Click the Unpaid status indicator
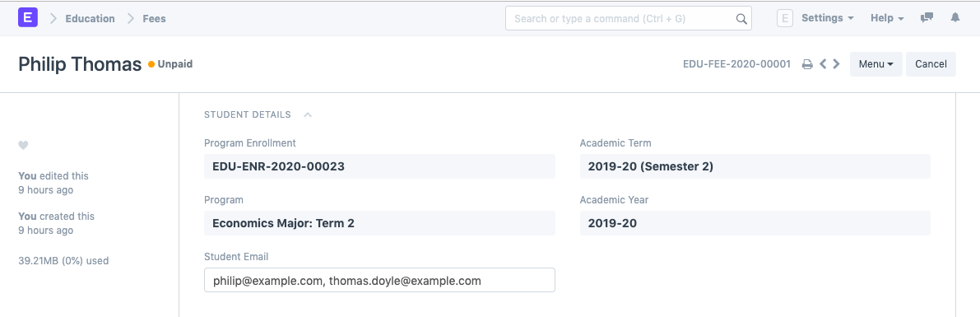980x317 pixels. click(x=170, y=63)
